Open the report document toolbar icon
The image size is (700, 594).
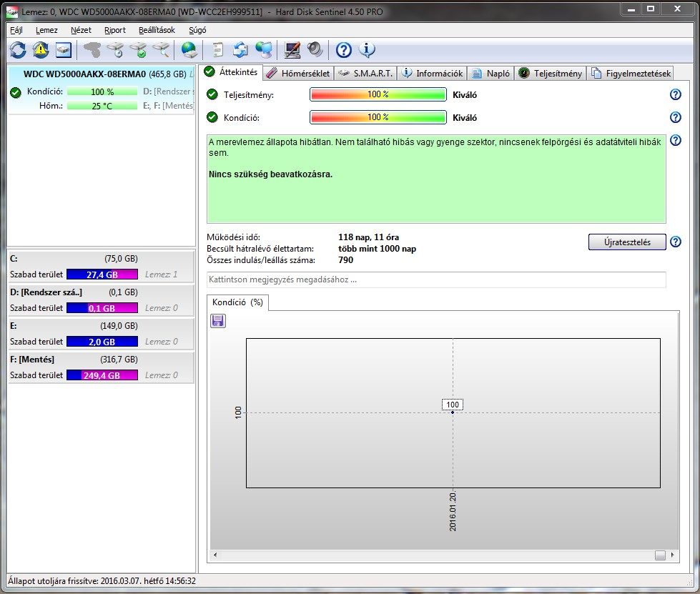point(217,49)
